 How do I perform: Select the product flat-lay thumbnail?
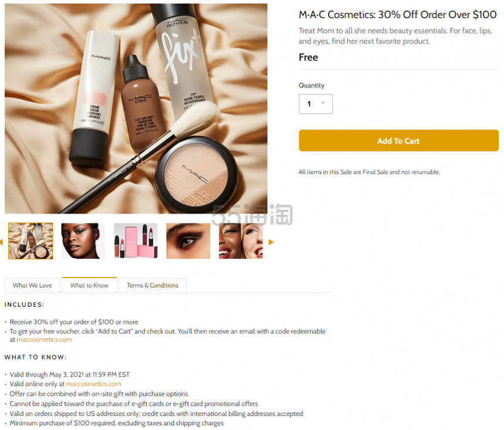[x=30, y=241]
